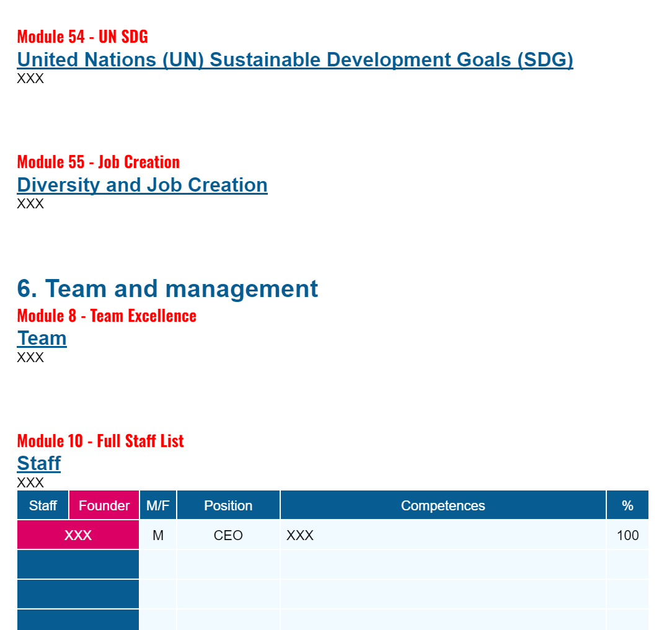Click the Module 8 - Team Excellence heading
The height and width of the screenshot is (630, 672).
coord(106,316)
